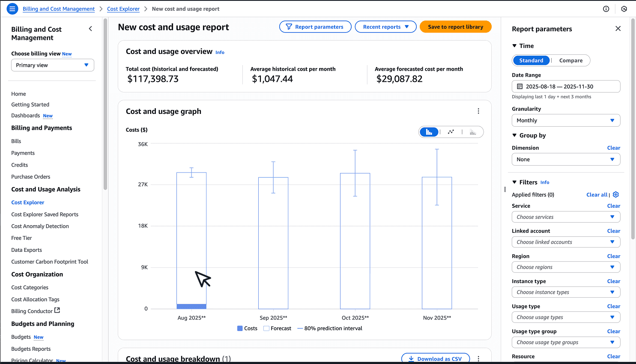
Task: Click the Aug 2025 forecast bar
Action: tap(191, 238)
